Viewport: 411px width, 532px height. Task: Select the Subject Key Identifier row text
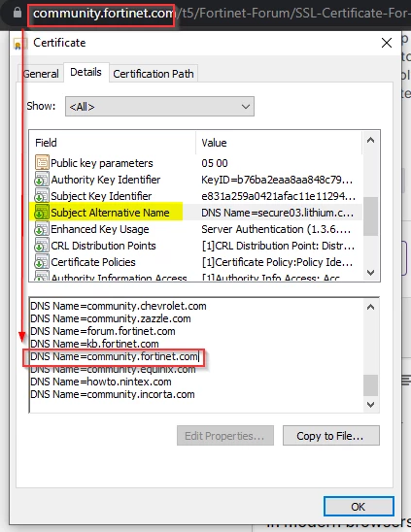101,196
